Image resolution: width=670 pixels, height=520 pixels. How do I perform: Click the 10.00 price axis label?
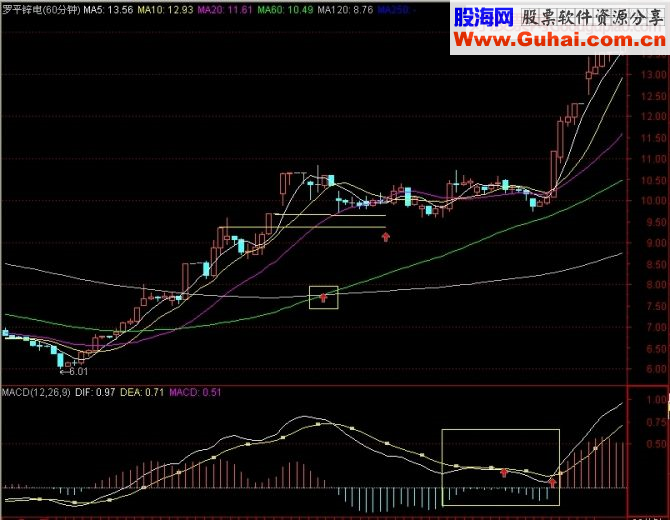coord(654,201)
